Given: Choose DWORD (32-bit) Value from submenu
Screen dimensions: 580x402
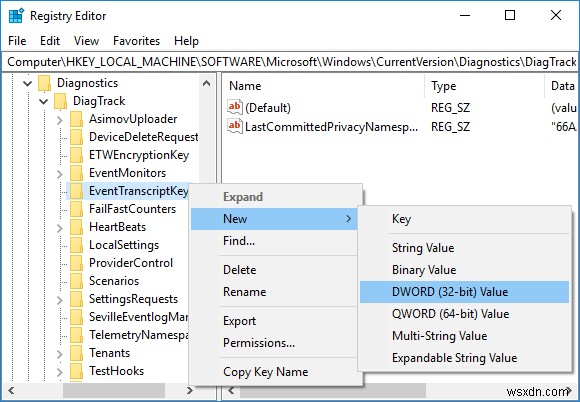Looking at the screenshot, I should click(464, 292).
